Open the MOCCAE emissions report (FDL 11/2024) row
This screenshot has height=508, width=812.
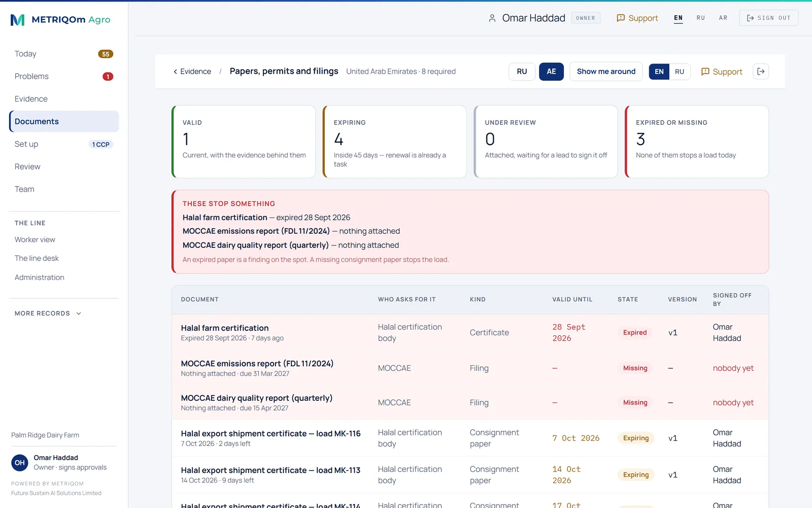[470, 368]
